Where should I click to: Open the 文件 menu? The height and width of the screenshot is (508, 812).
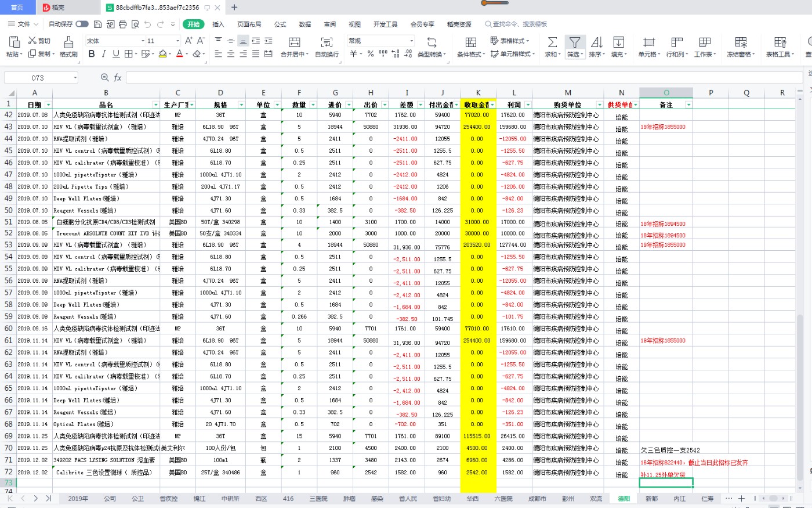coord(23,24)
